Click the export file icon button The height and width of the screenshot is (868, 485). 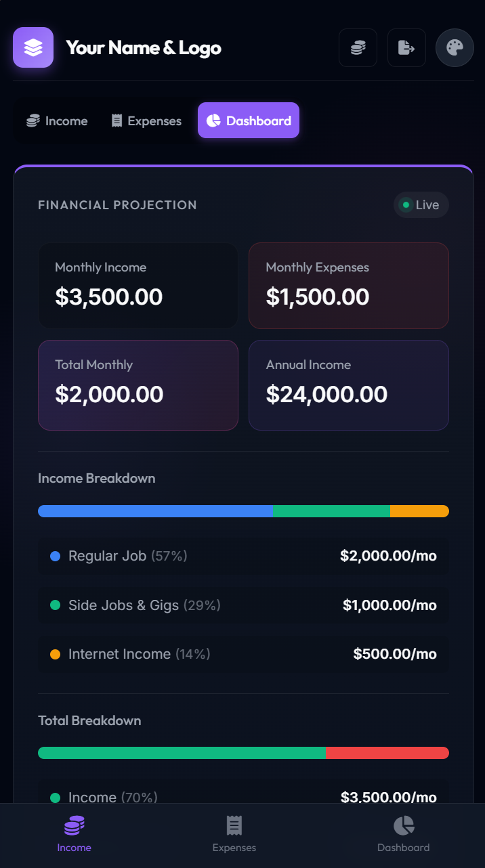click(406, 47)
